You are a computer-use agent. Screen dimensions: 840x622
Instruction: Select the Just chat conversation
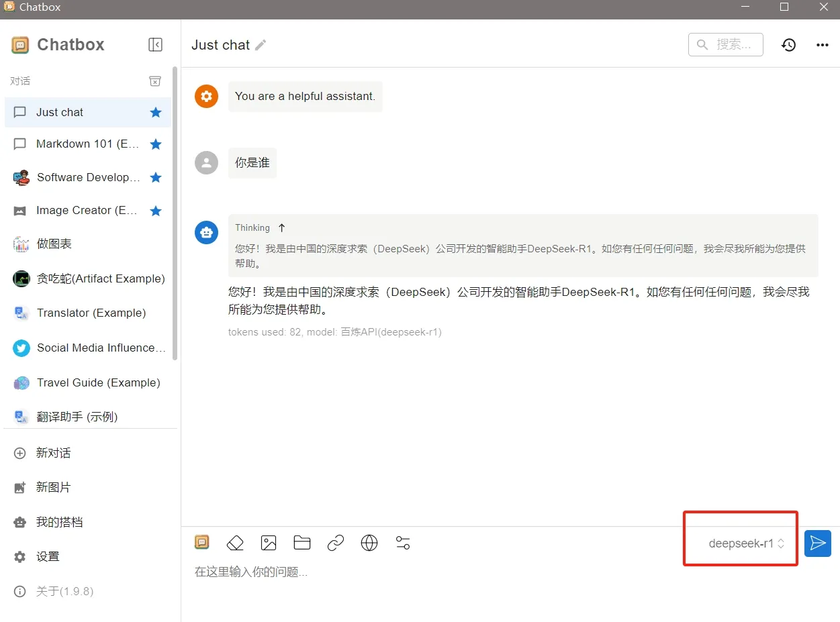tap(87, 112)
